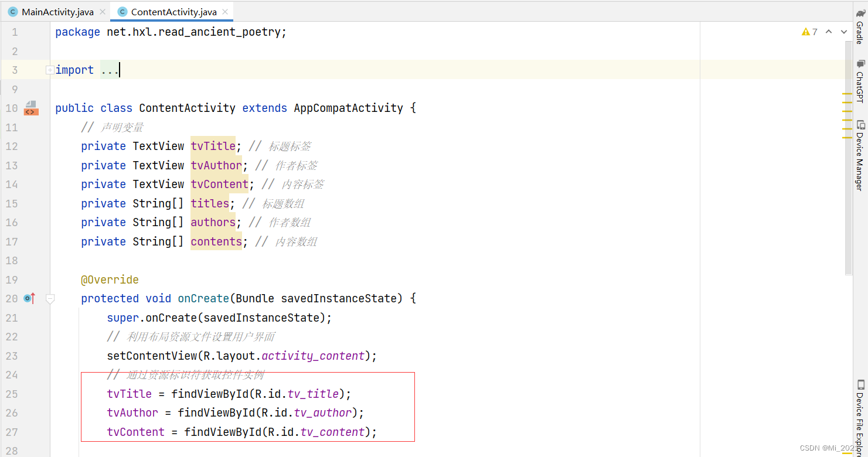Expand the collapsed import block
Screen dimensions: 868x457
(x=50, y=70)
